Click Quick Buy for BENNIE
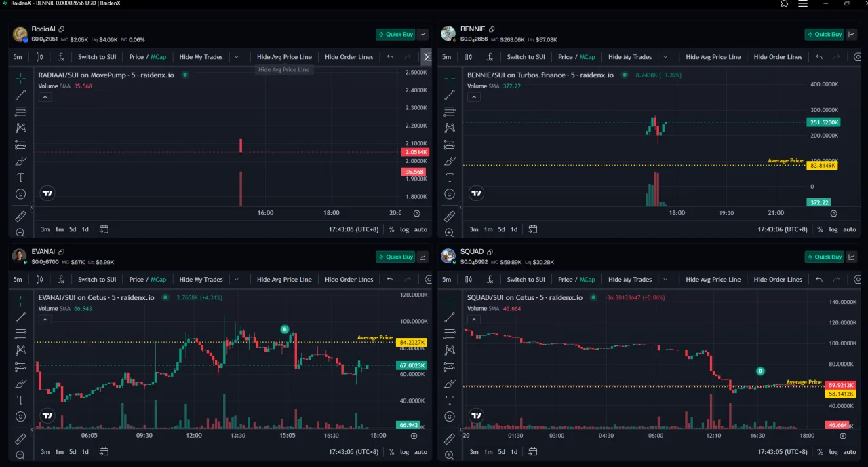The image size is (868, 467). (824, 34)
